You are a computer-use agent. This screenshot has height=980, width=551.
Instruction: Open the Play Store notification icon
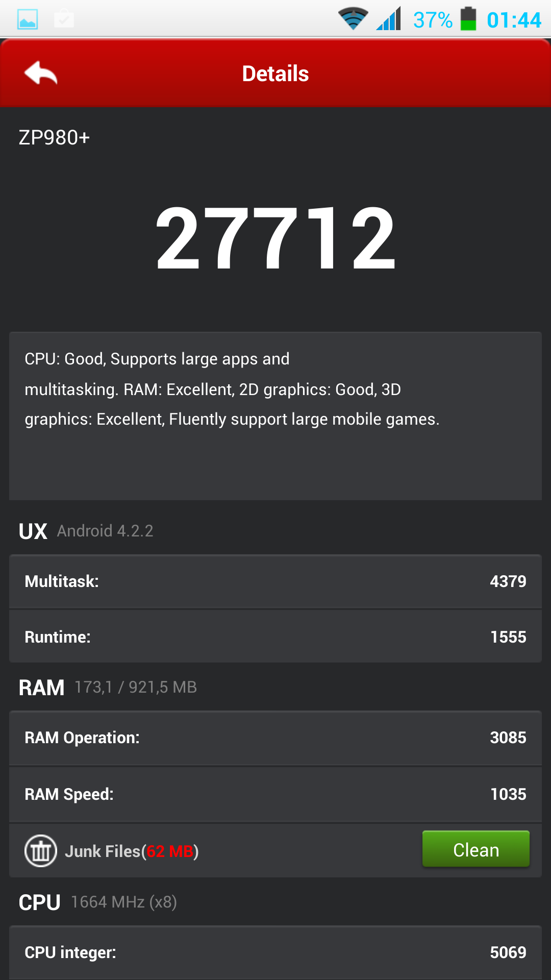pos(64,19)
